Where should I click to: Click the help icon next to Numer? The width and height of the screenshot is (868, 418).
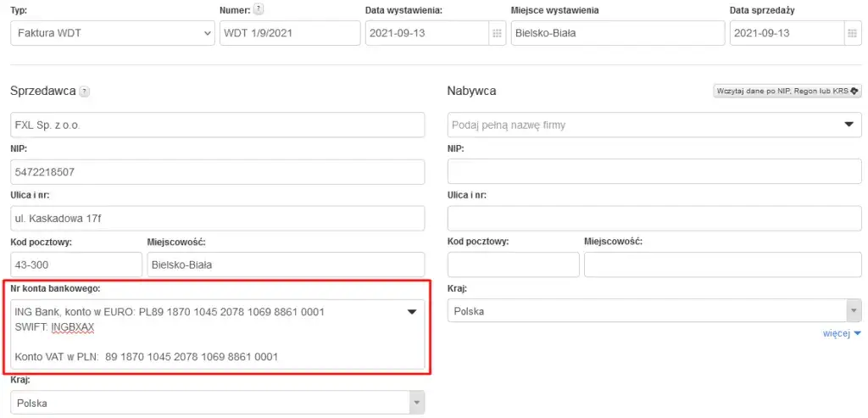pyautogui.click(x=259, y=10)
